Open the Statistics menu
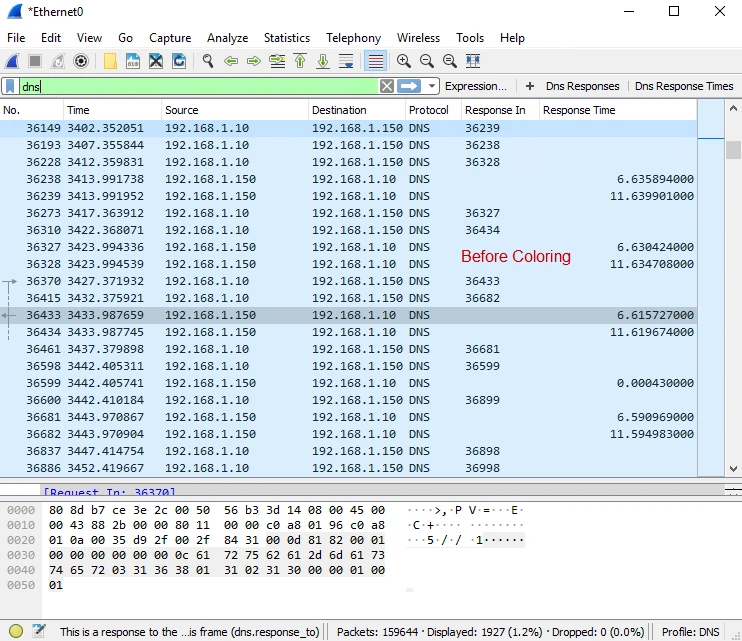This screenshot has height=641, width=742. (287, 38)
